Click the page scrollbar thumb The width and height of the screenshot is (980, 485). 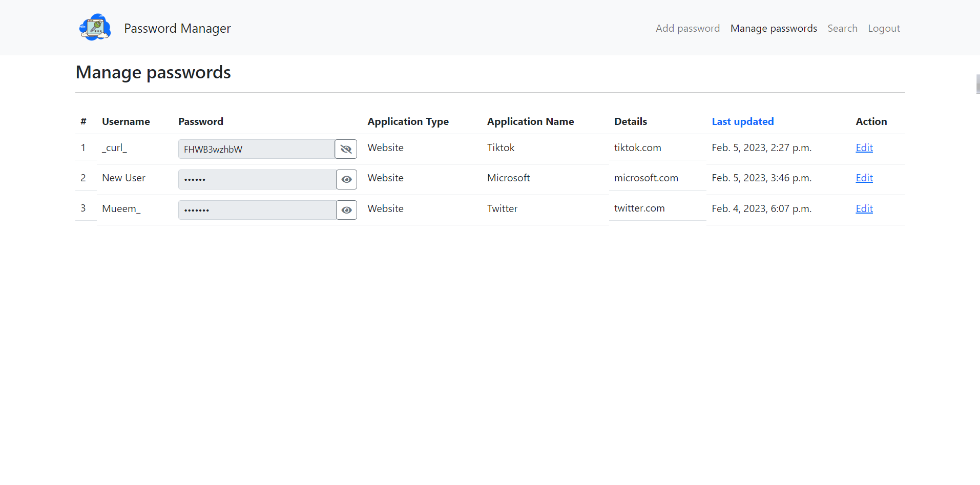tap(978, 84)
